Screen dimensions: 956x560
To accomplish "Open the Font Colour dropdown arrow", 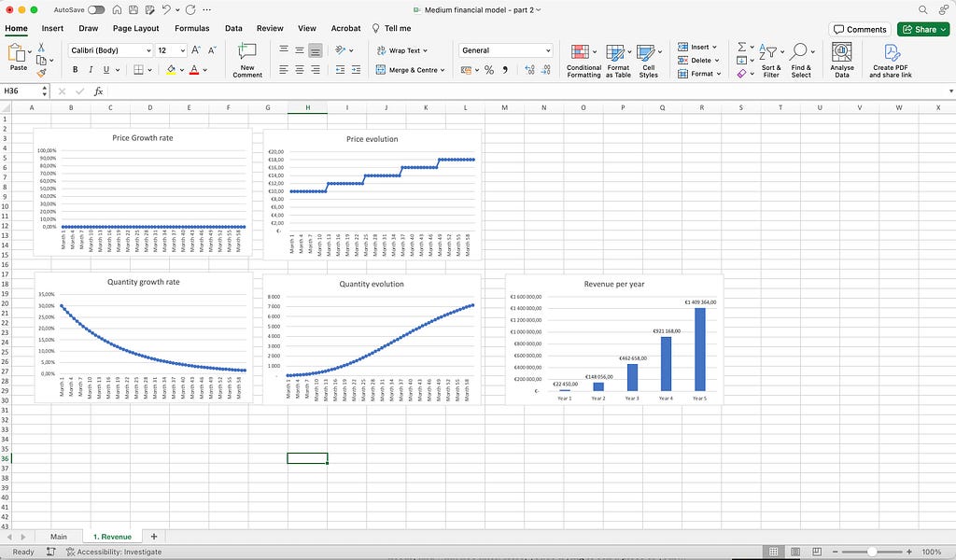I will (204, 70).
